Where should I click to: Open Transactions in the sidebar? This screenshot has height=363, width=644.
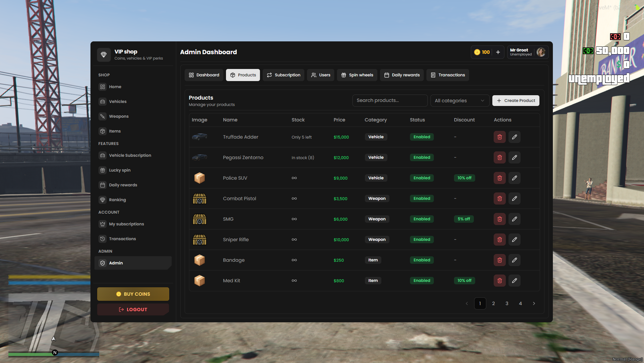(x=133, y=239)
